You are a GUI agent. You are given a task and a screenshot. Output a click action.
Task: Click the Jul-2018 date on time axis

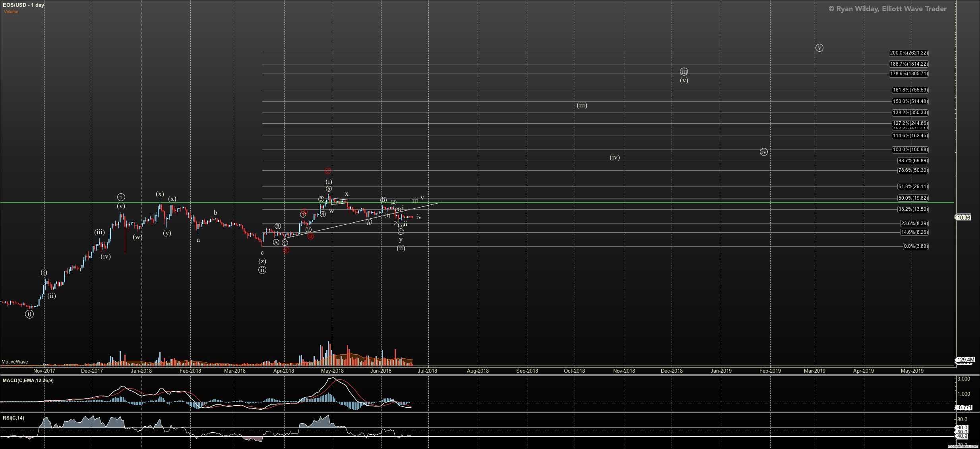tap(427, 371)
